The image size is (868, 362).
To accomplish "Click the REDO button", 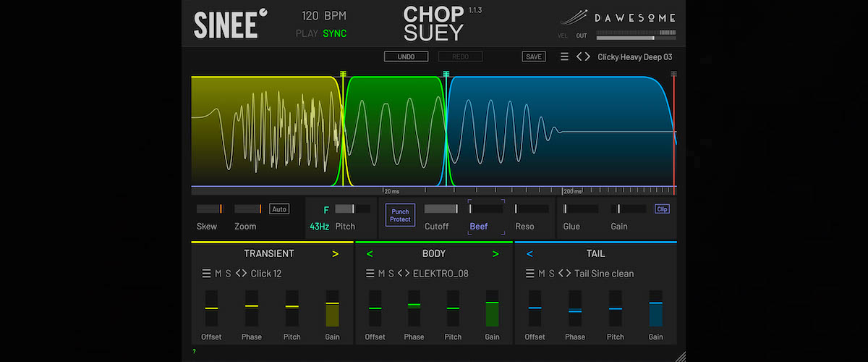I will pyautogui.click(x=461, y=56).
